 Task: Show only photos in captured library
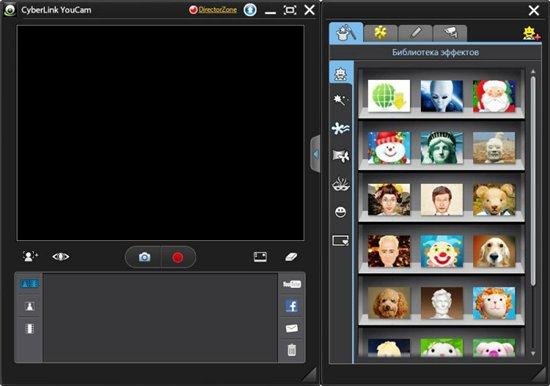pyautogui.click(x=29, y=306)
